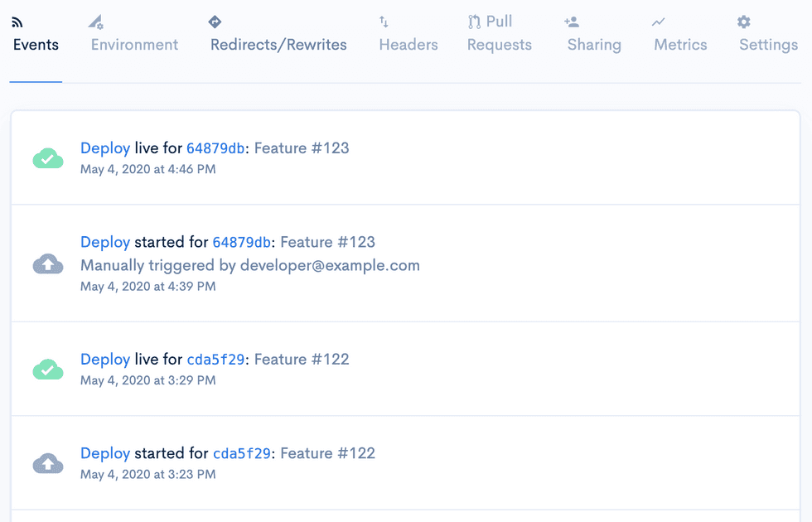Open commit cda5f29 in live deploy event

215,360
